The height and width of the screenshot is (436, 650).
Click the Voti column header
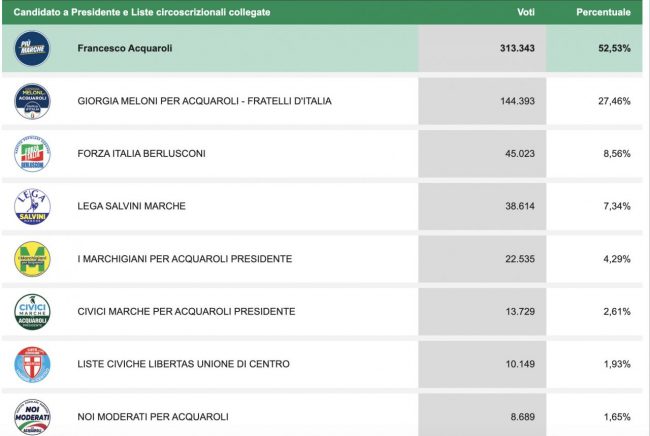pyautogui.click(x=525, y=13)
